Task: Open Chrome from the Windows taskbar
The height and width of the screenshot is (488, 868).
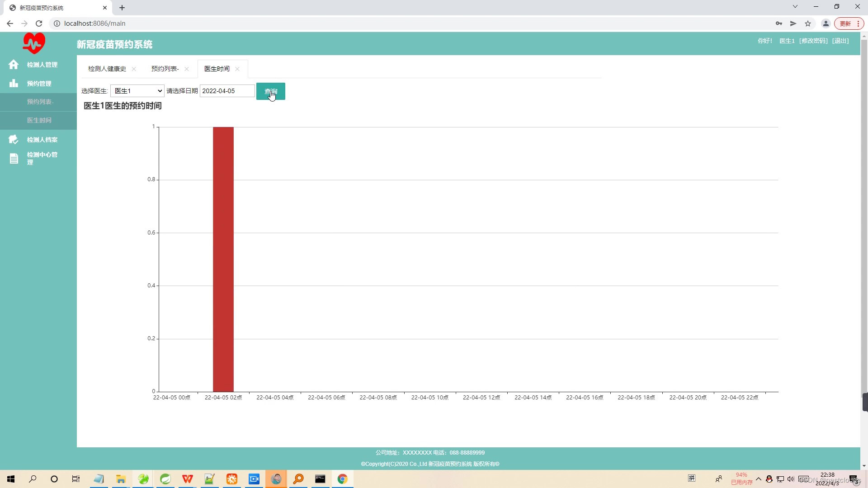Action: point(342,479)
